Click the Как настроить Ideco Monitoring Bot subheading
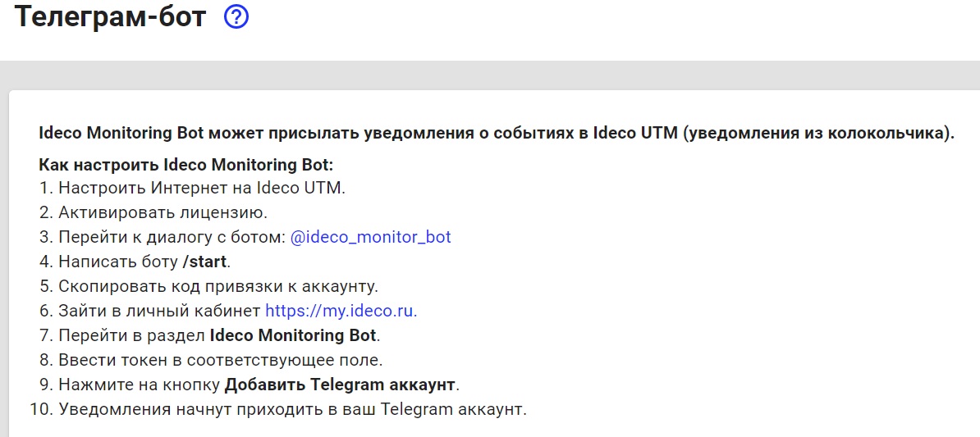The image size is (980, 437). point(185,164)
